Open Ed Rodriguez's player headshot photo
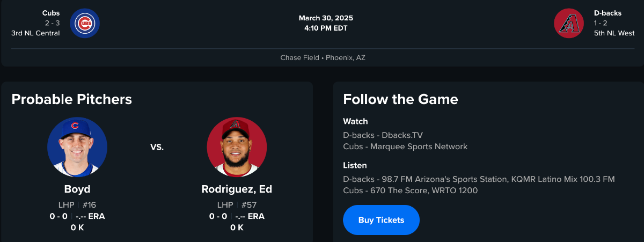Screen dimensions: 644x242 tap(237, 147)
